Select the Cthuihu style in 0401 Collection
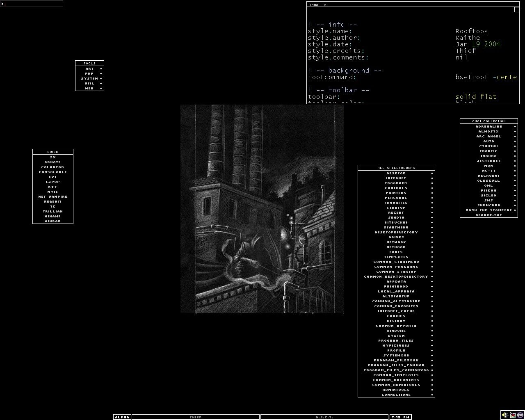Image resolution: width=525 pixels, height=420 pixels. (x=488, y=146)
